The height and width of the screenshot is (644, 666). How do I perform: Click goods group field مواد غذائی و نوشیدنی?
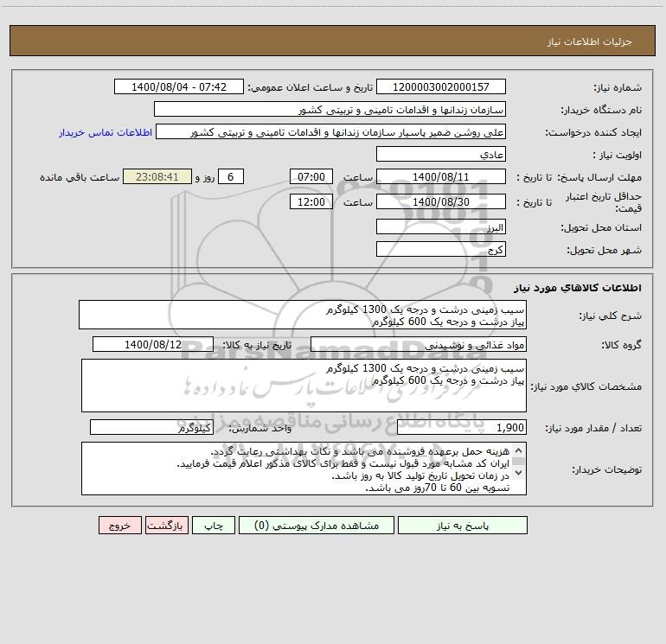click(419, 344)
